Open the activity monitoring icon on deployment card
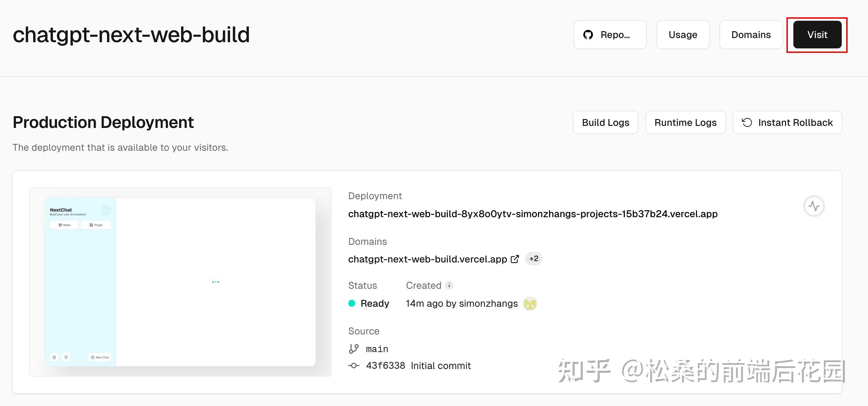The width and height of the screenshot is (868, 406). (x=814, y=206)
